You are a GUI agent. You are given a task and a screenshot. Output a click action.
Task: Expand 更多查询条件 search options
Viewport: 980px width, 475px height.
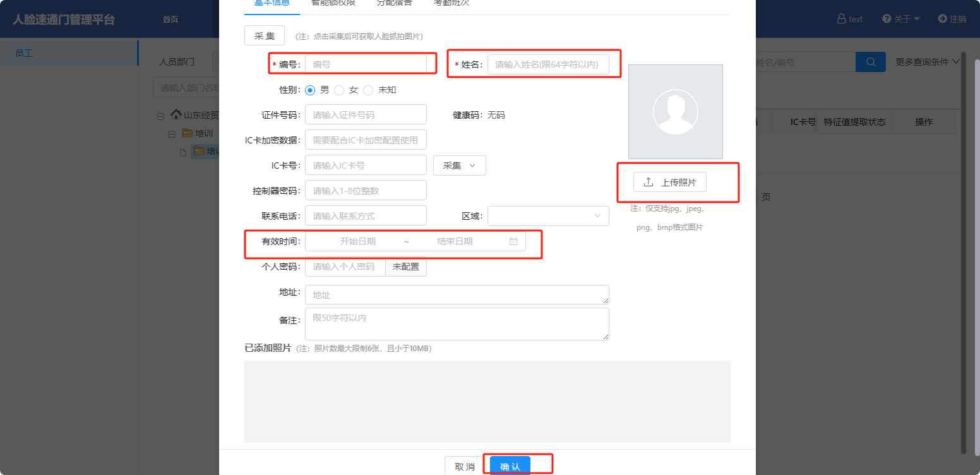(x=927, y=62)
